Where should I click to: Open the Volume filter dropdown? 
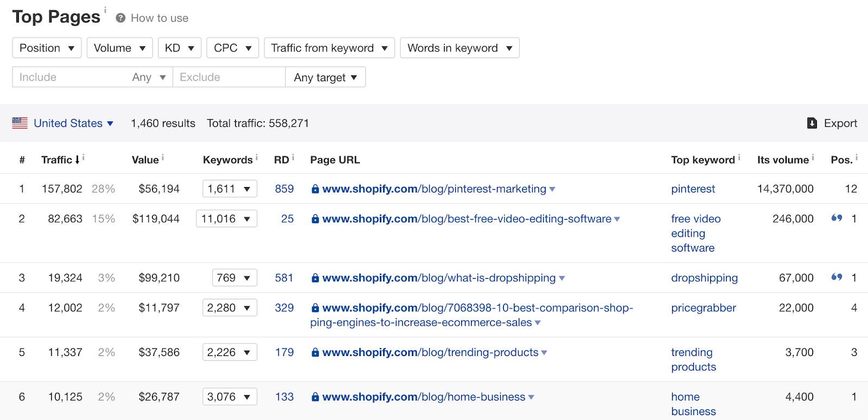pyautogui.click(x=119, y=48)
